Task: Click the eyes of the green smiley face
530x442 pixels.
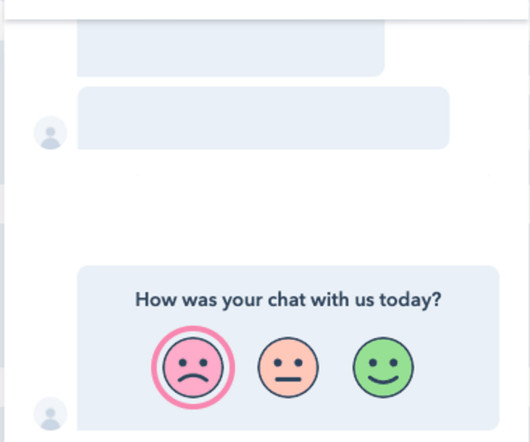Action: [x=383, y=363]
